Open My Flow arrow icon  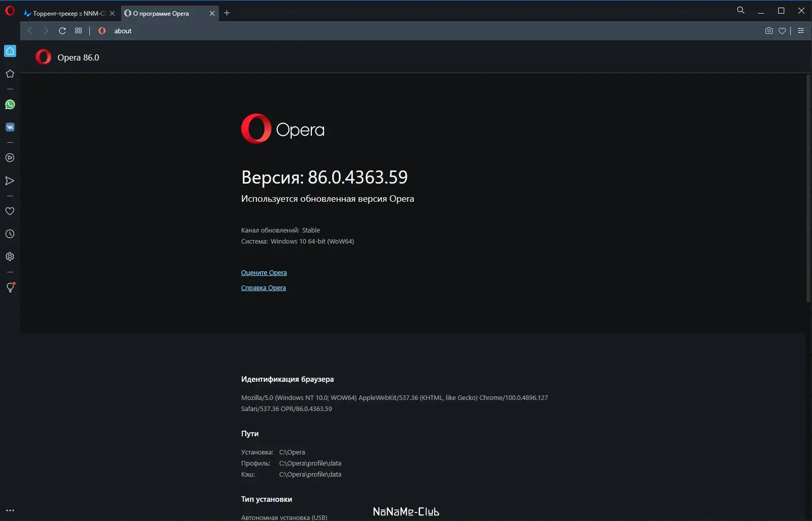pyautogui.click(x=10, y=181)
